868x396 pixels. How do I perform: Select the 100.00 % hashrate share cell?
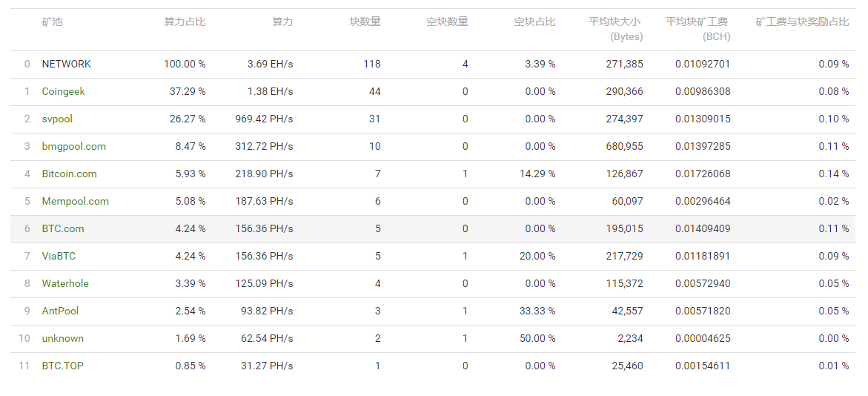[185, 65]
